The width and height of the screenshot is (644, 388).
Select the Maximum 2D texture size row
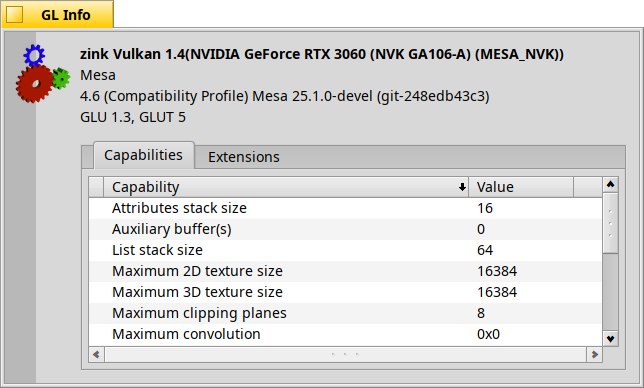345,271
